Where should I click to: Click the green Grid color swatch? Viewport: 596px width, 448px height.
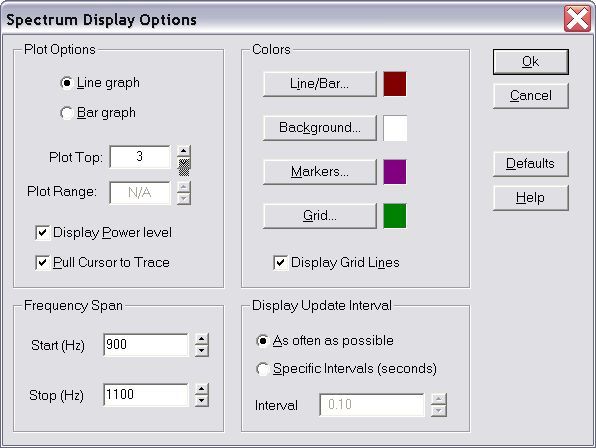click(x=395, y=216)
